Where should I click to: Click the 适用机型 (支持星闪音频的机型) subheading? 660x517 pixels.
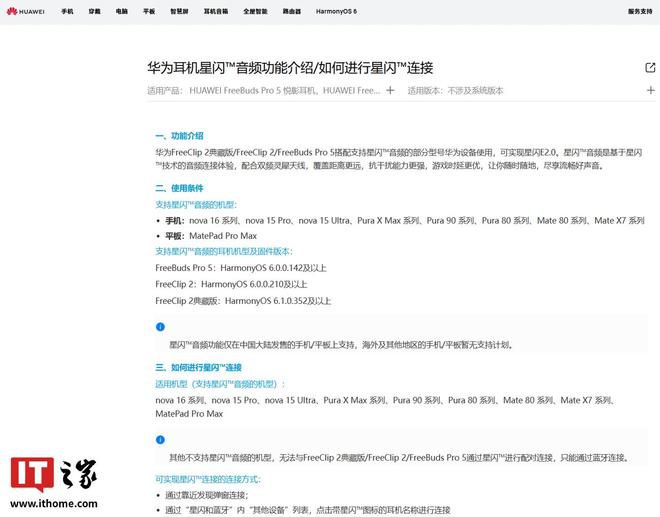coord(220,384)
